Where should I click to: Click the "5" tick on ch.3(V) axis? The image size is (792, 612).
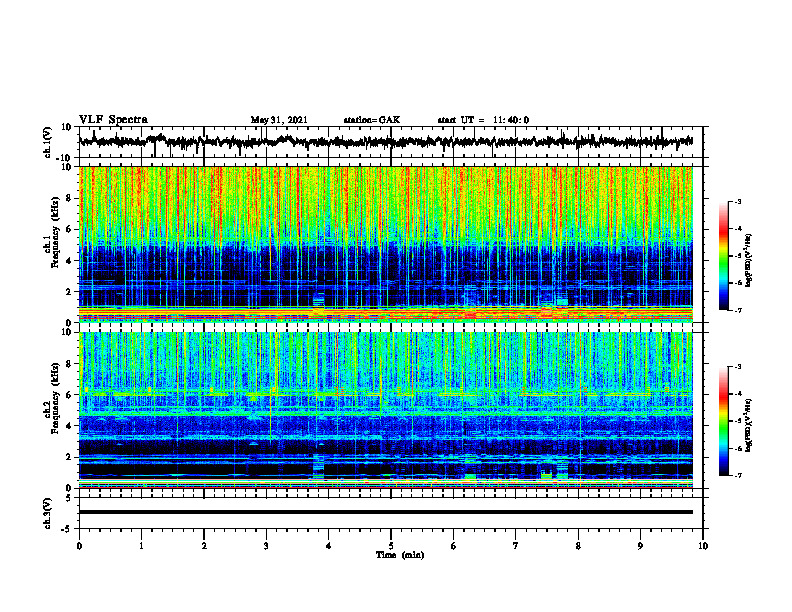coord(70,498)
